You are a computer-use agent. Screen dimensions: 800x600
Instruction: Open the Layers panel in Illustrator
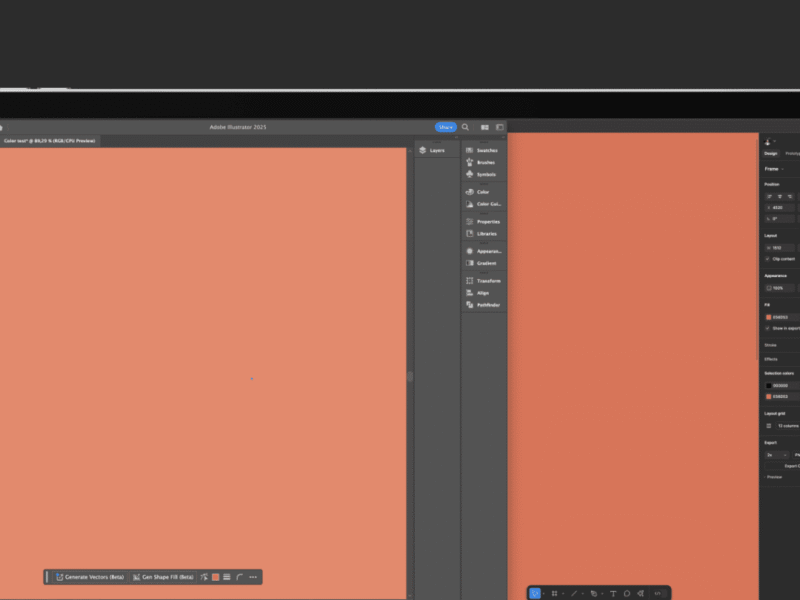click(x=432, y=151)
